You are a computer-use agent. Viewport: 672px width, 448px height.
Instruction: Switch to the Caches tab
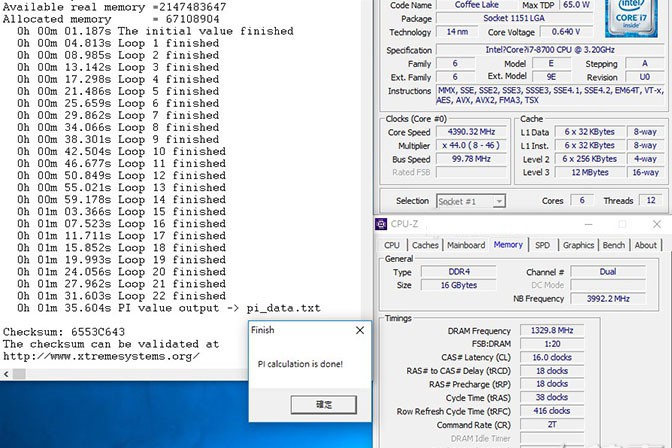[425, 245]
